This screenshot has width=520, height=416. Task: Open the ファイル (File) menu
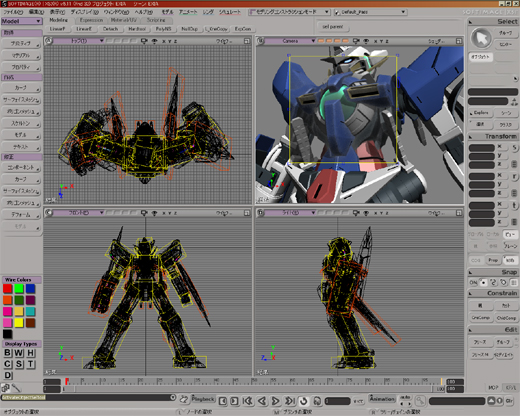[x=13, y=12]
